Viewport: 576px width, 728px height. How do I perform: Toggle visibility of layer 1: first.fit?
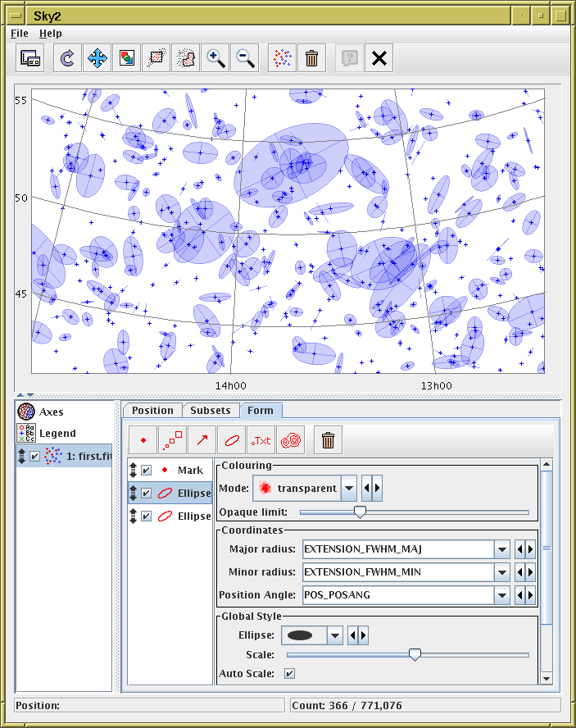point(35,457)
